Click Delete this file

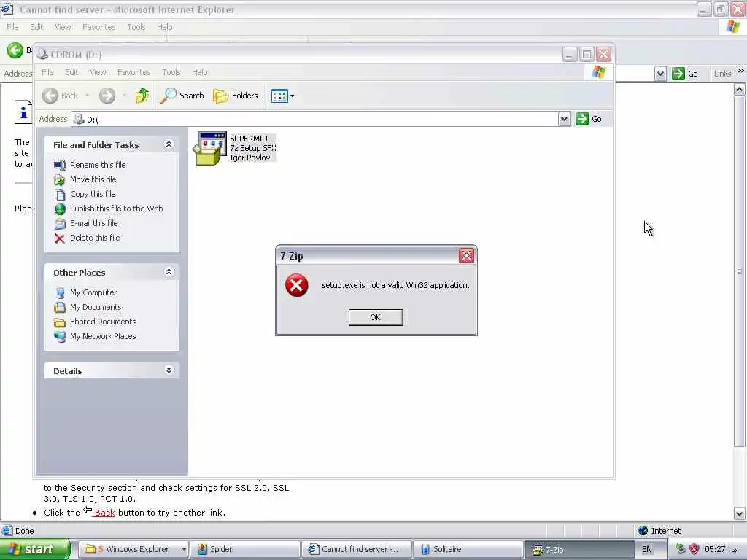[x=95, y=238]
